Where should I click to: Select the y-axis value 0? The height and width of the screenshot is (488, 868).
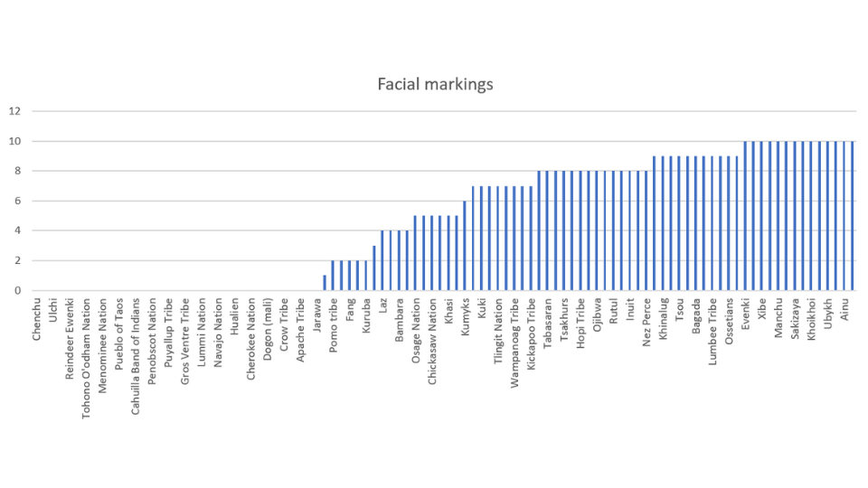(18, 290)
